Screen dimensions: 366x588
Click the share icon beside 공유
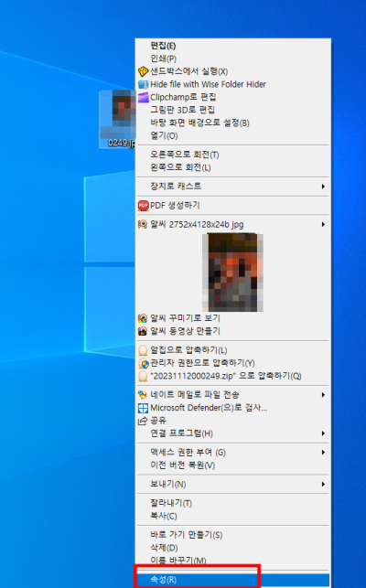(143, 421)
